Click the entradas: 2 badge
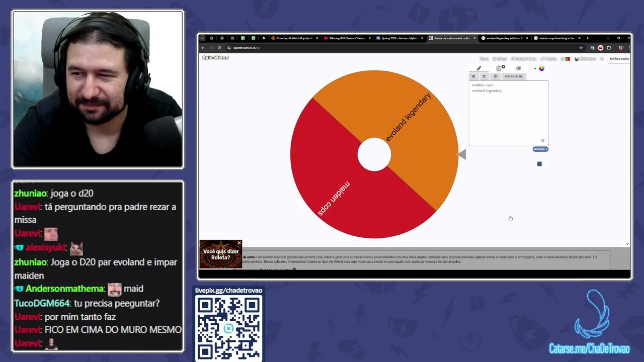This screenshot has height=362, width=644. (x=540, y=149)
